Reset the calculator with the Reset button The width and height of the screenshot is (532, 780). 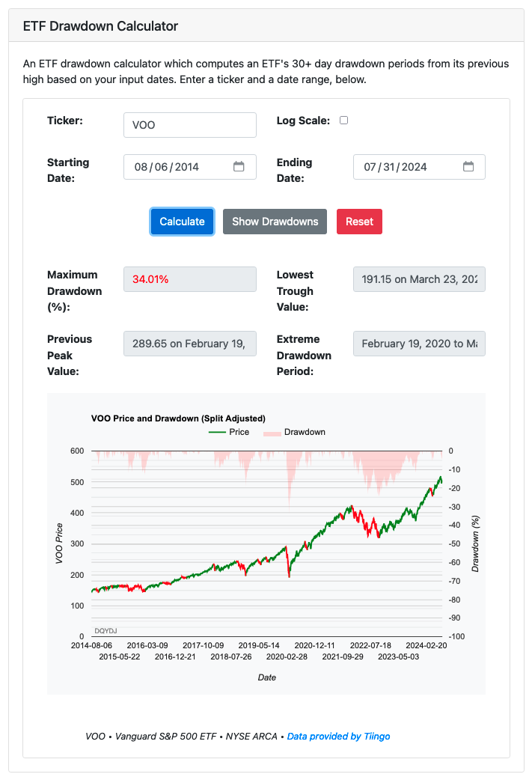coord(359,221)
